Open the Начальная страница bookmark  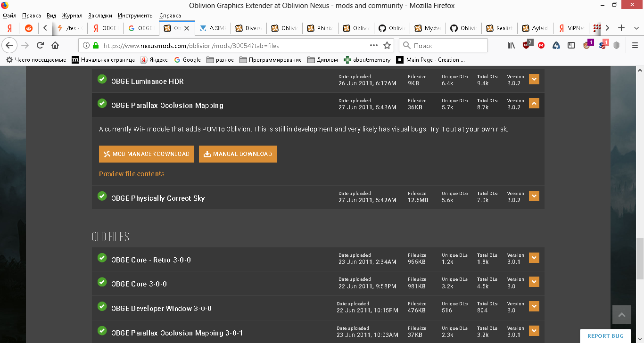click(x=103, y=60)
